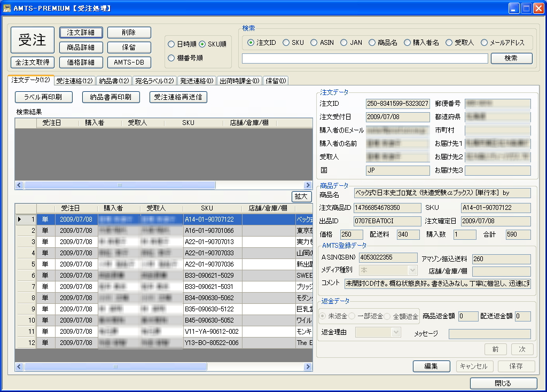This screenshot has width=547, height=392.
Task: Click the order list horizontal scrollbar thumb
Action: pyautogui.click(x=115, y=366)
